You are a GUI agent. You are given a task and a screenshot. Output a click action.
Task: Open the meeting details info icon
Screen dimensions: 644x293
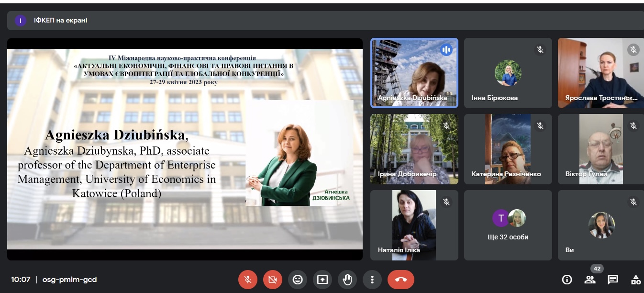click(x=567, y=280)
